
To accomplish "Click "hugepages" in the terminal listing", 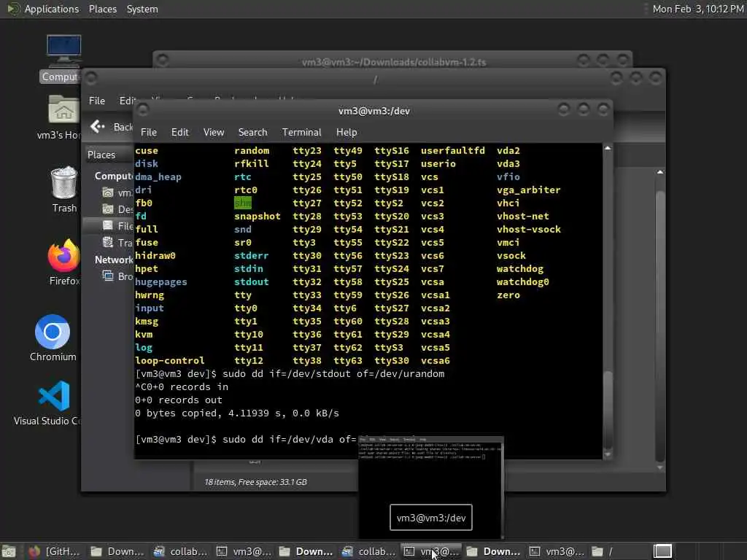I will pos(161,282).
